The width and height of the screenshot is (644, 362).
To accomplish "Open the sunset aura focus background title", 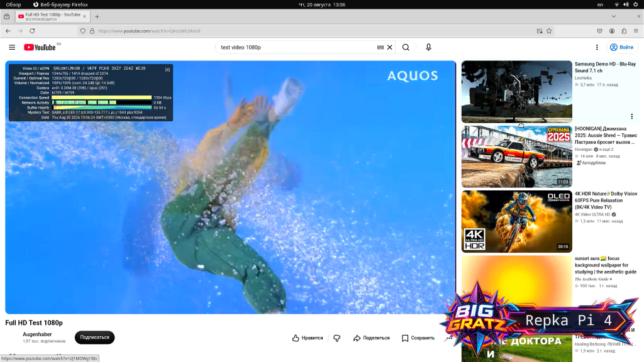I will click(x=606, y=265).
